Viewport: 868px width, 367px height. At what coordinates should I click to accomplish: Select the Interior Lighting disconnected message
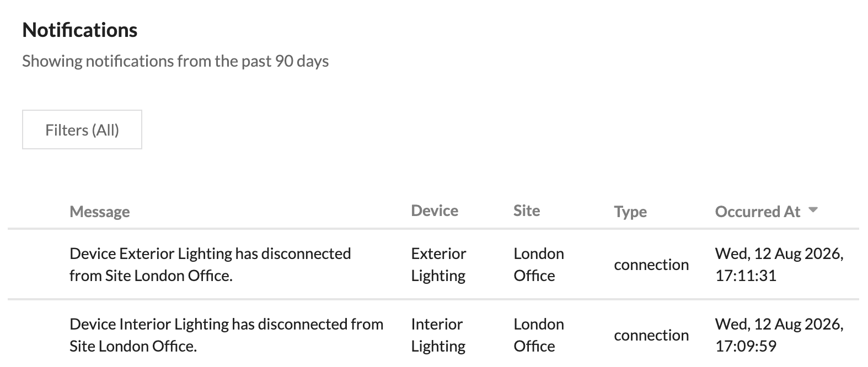click(x=226, y=335)
